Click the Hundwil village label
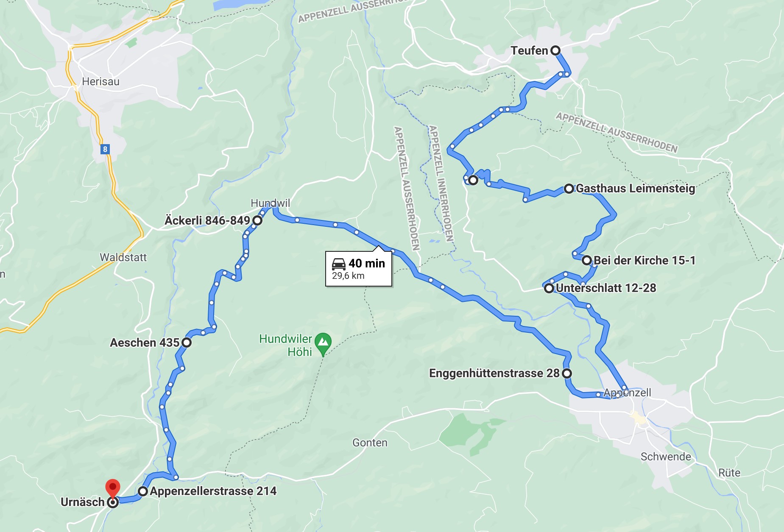The height and width of the screenshot is (532, 784). click(x=270, y=203)
